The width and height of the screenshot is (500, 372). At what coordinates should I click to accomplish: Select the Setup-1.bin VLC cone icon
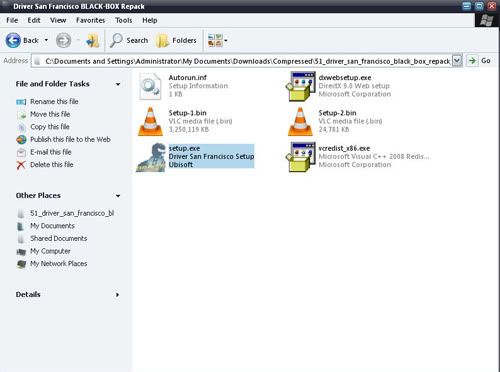(150, 121)
